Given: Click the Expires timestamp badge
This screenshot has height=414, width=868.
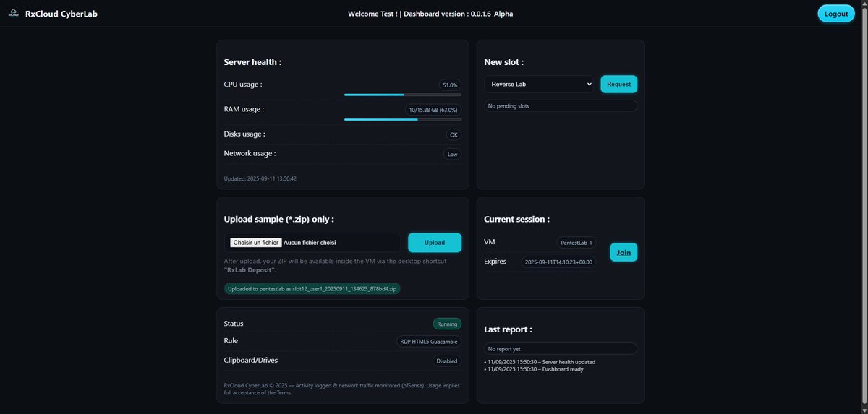Looking at the screenshot, I should [x=558, y=262].
